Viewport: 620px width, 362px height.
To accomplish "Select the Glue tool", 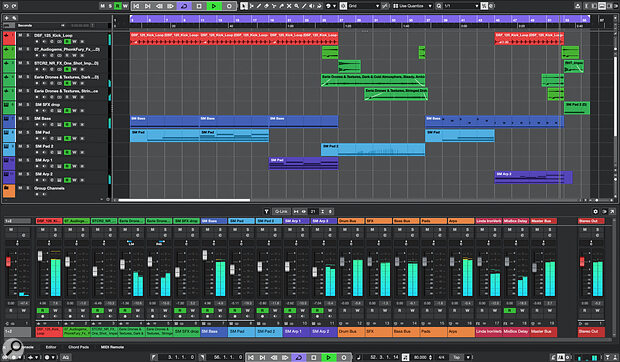I will tap(282, 6).
